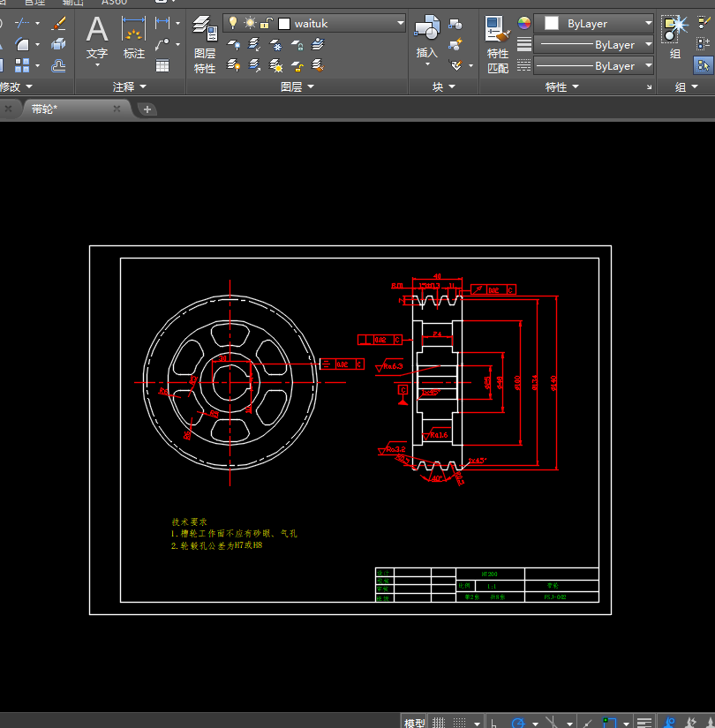Click the 组 group creation icon

[x=675, y=36]
